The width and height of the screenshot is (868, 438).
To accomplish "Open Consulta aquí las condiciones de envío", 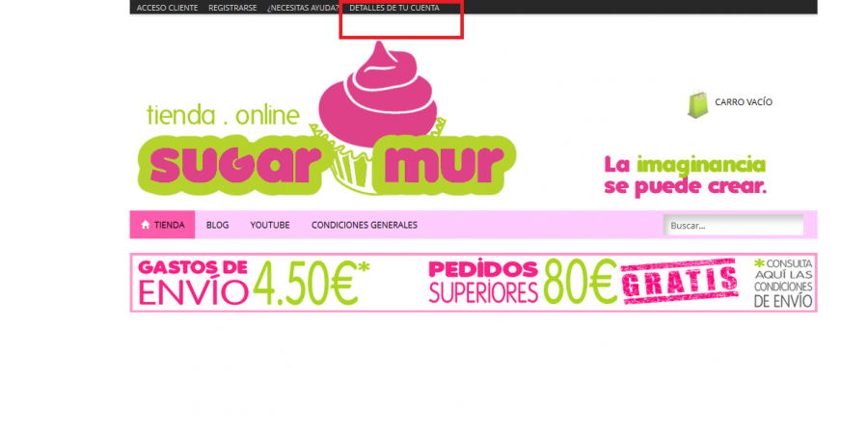I will tap(783, 283).
